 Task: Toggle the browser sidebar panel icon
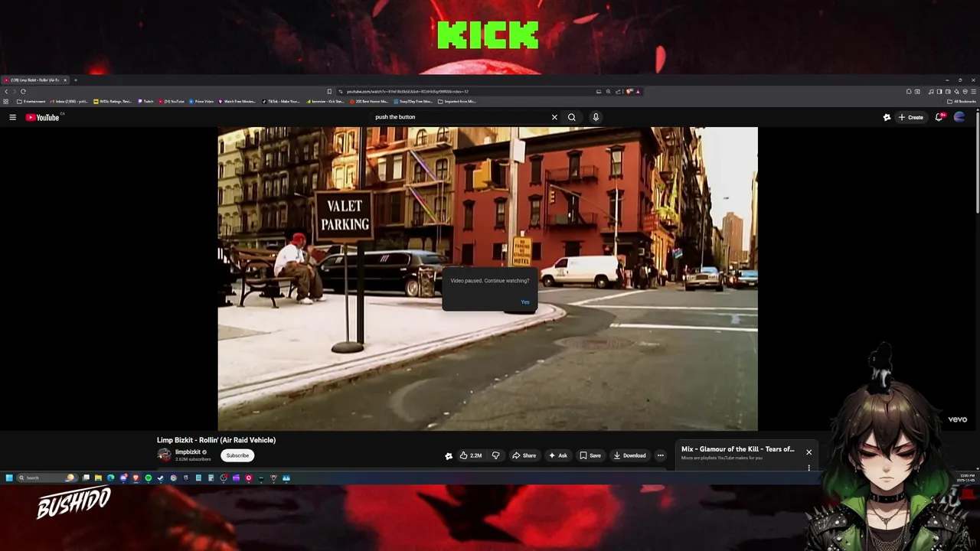coord(939,92)
